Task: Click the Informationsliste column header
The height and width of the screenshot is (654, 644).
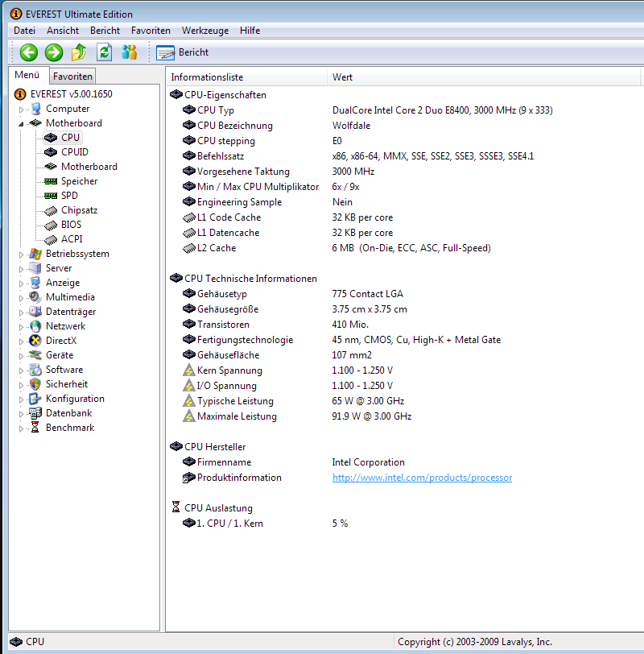Action: click(x=247, y=77)
